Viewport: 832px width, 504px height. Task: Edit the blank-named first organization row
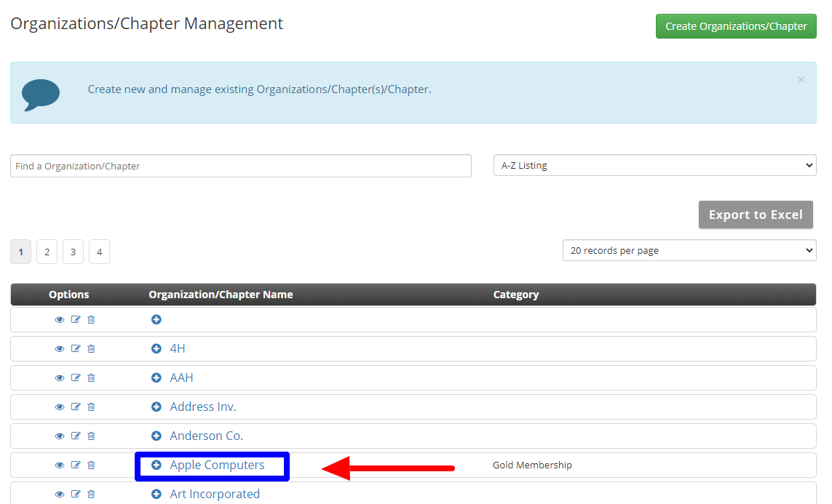(x=76, y=319)
